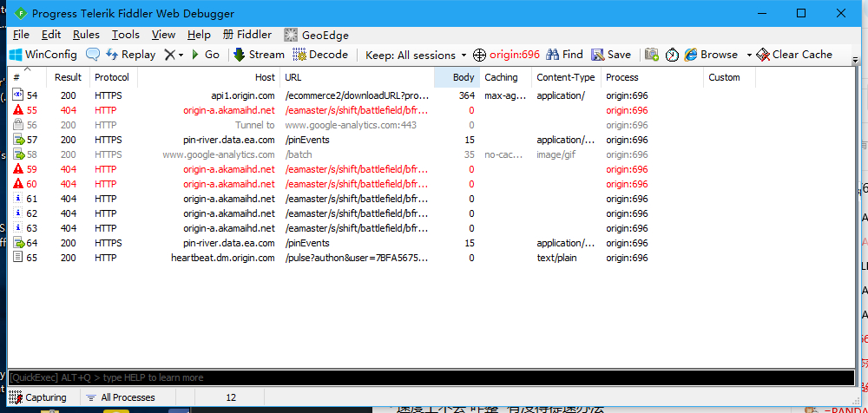Open the File menu
868x413 pixels.
point(21,35)
